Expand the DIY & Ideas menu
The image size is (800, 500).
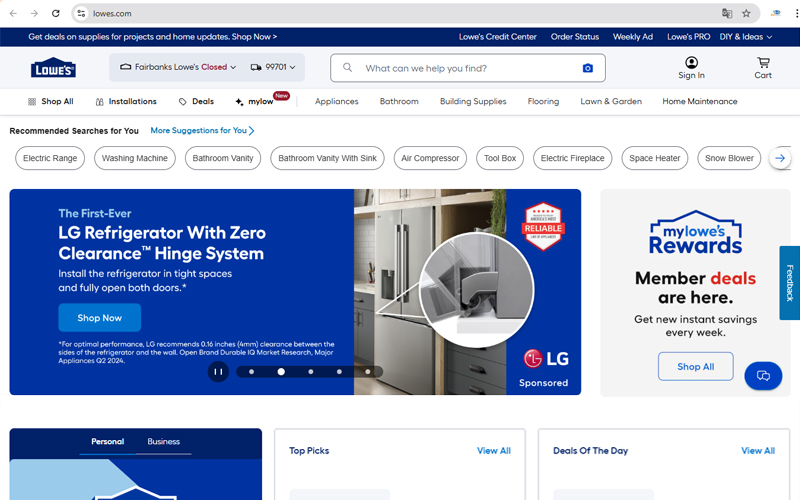pyautogui.click(x=746, y=37)
